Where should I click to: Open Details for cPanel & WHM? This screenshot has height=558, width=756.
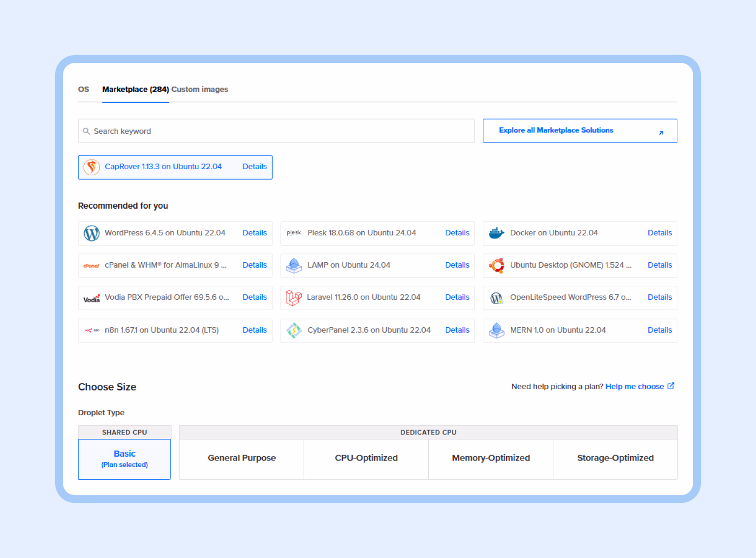254,265
